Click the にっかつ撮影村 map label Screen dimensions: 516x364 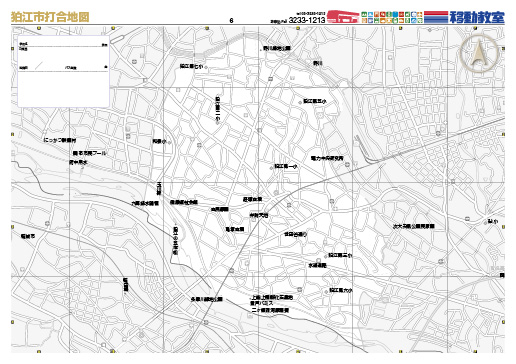[62, 140]
